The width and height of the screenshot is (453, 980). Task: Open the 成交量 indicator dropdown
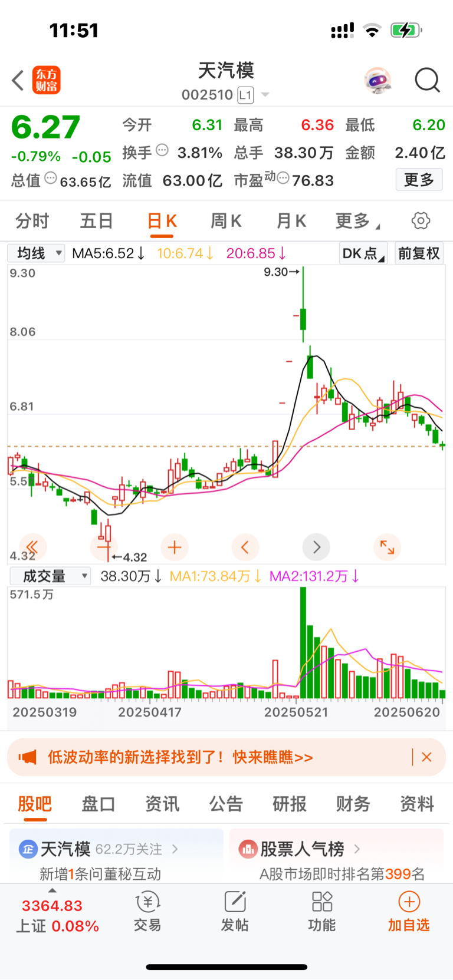50,576
